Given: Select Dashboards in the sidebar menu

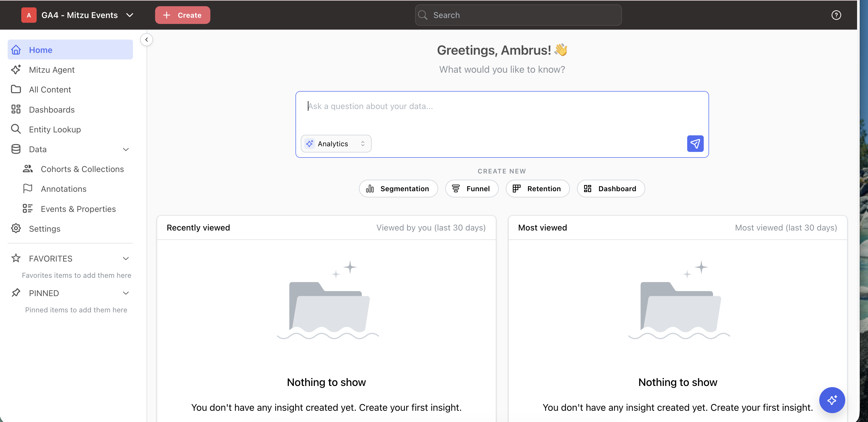Looking at the screenshot, I should coord(52,110).
